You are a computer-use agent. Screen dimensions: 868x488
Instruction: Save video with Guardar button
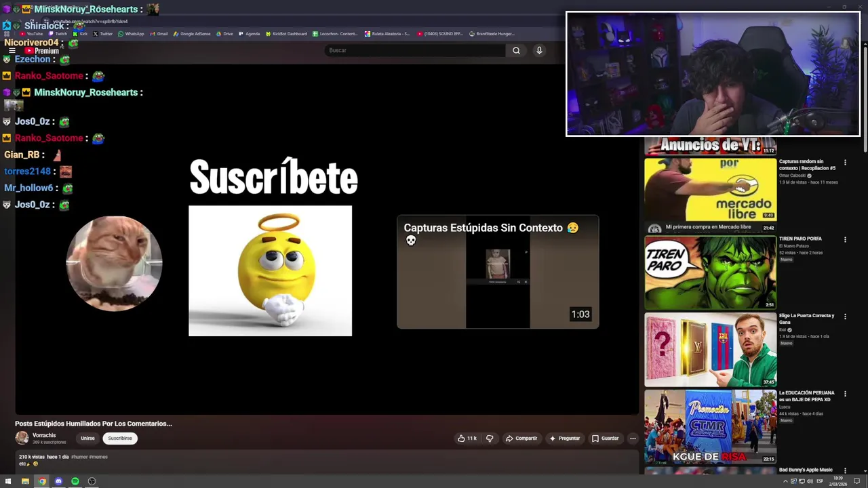[x=605, y=439]
